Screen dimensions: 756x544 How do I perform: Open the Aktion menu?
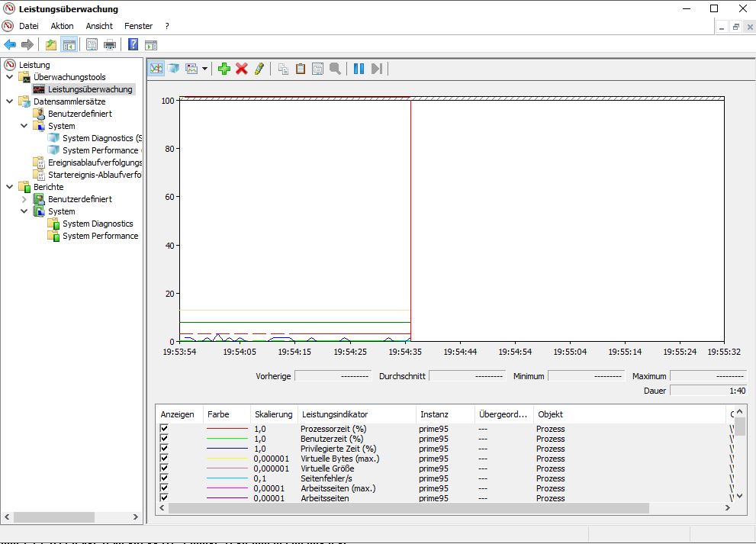(63, 26)
